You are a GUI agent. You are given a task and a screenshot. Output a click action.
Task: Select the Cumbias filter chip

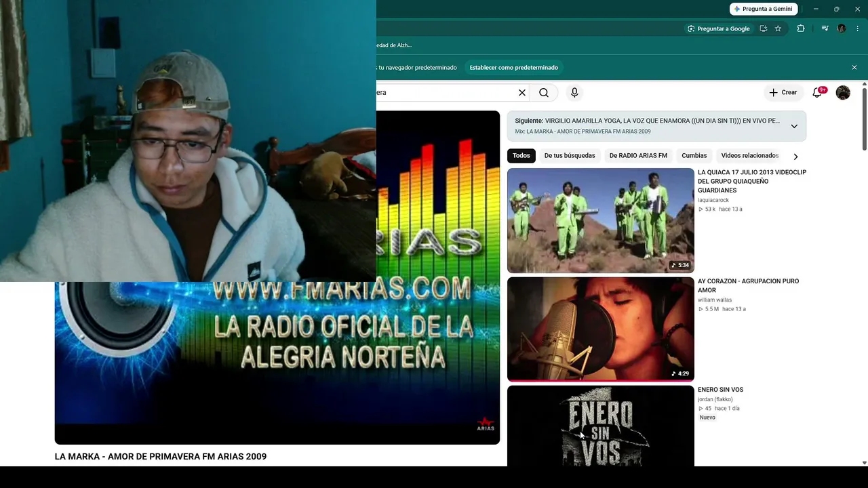(694, 156)
